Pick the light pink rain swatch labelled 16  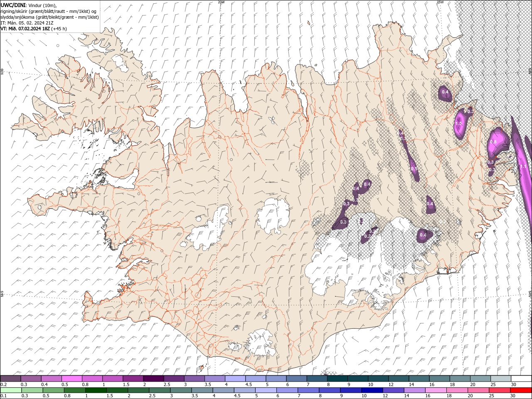436,390
